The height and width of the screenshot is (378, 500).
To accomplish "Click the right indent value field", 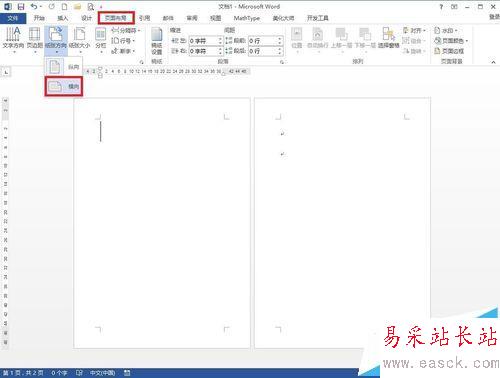I will pos(203,51).
